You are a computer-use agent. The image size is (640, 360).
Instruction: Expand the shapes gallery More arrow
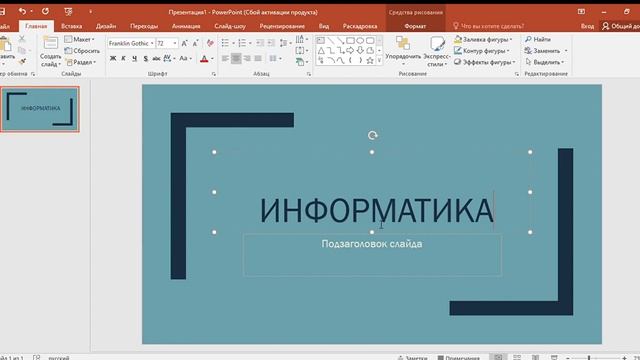pos(379,60)
